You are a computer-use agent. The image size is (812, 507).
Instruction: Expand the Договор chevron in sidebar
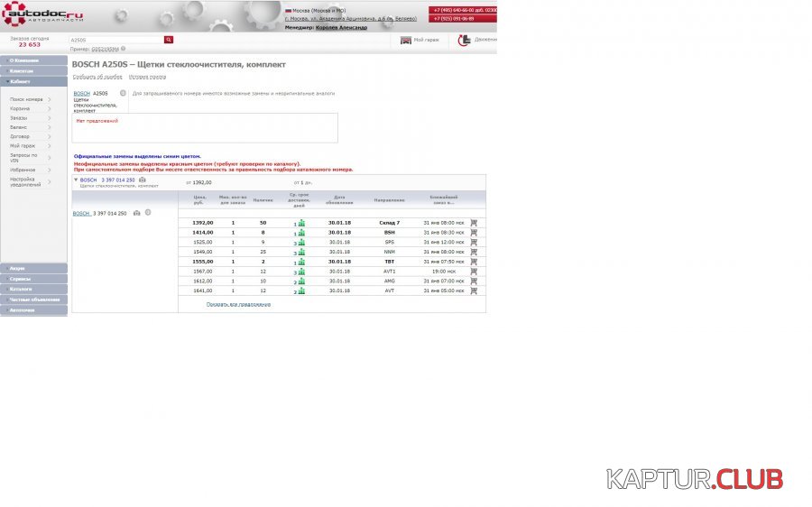coord(50,137)
